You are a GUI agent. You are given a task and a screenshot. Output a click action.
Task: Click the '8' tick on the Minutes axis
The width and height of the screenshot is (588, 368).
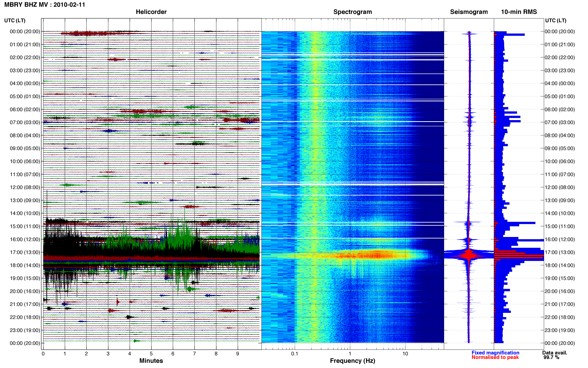pyautogui.click(x=216, y=354)
